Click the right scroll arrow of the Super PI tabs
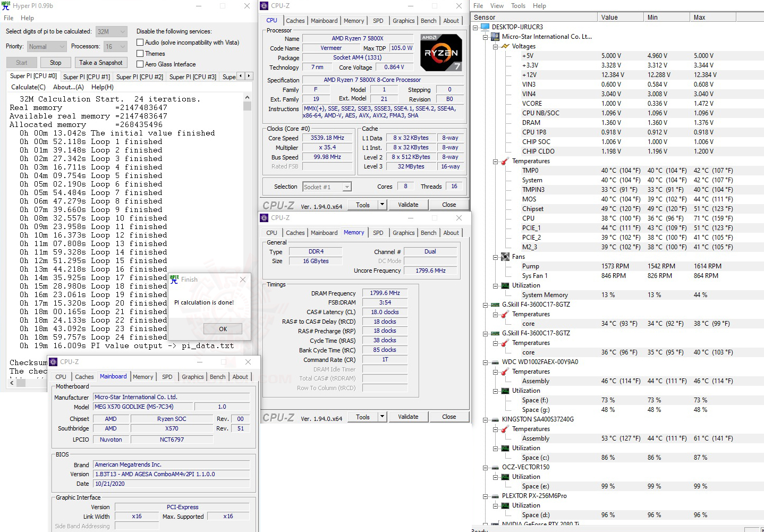This screenshot has height=532, width=764. tap(249, 76)
